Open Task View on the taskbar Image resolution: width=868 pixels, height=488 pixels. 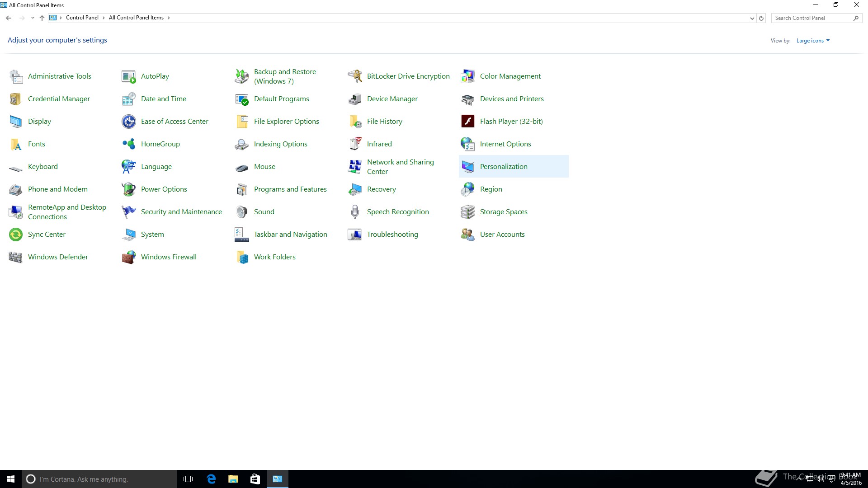tap(188, 479)
